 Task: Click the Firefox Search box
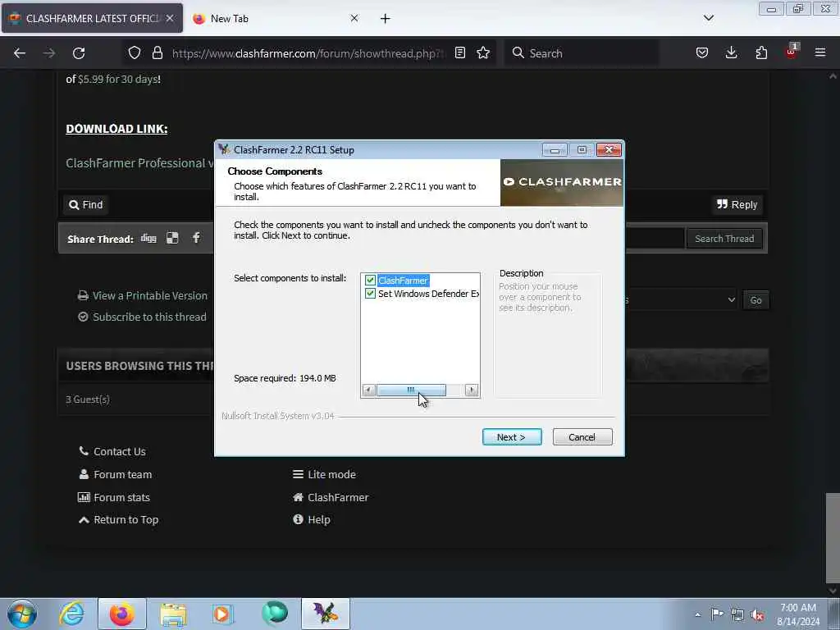point(582,53)
